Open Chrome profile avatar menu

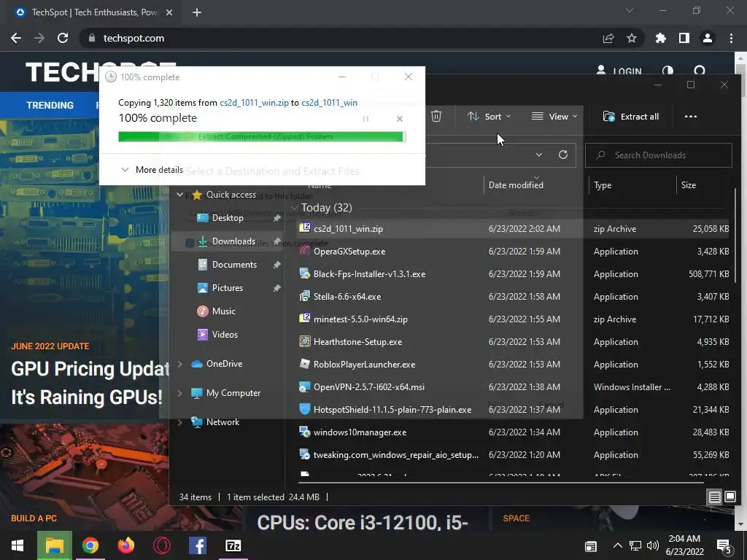pos(708,38)
